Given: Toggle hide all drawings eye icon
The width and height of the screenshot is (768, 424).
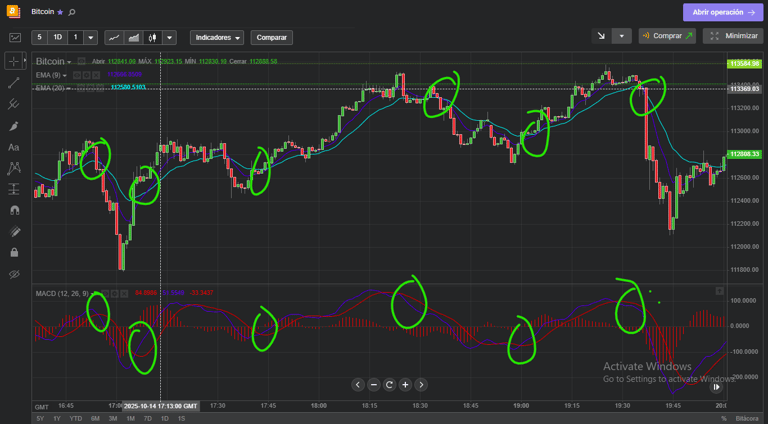Looking at the screenshot, I should (x=14, y=274).
